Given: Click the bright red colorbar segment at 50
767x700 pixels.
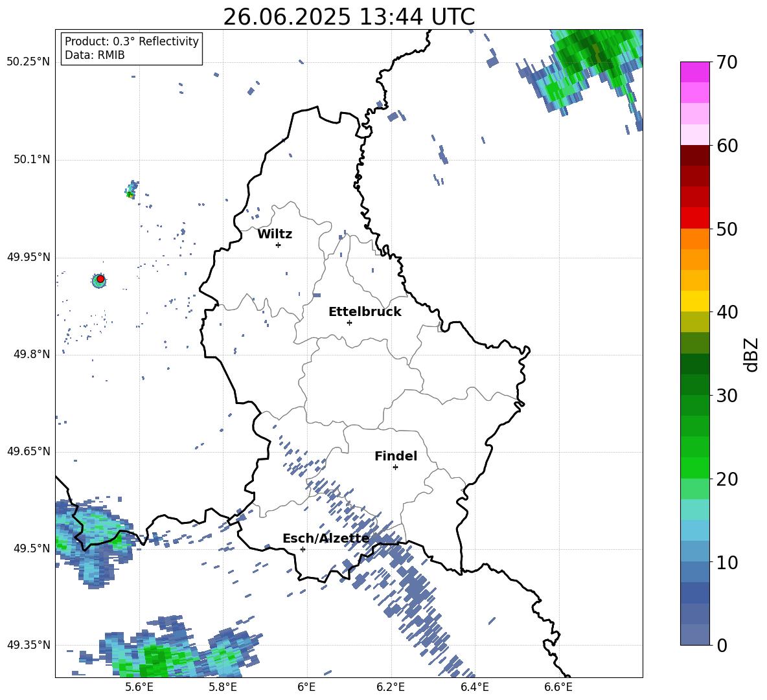Looking at the screenshot, I should point(694,218).
